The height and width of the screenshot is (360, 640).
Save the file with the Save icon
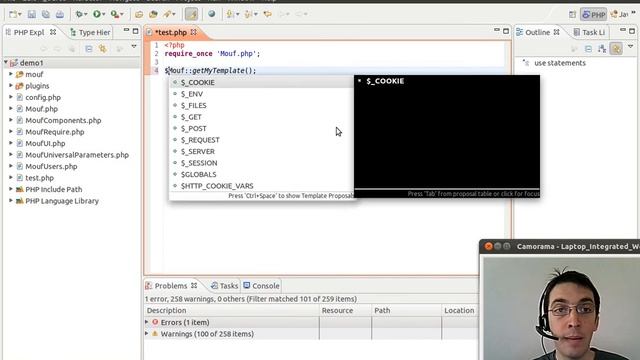[x=32, y=14]
